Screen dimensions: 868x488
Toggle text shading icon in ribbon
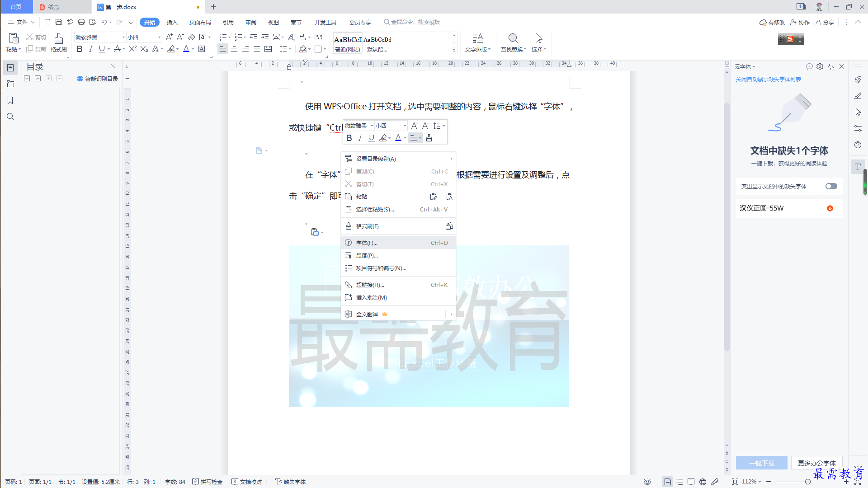click(202, 49)
